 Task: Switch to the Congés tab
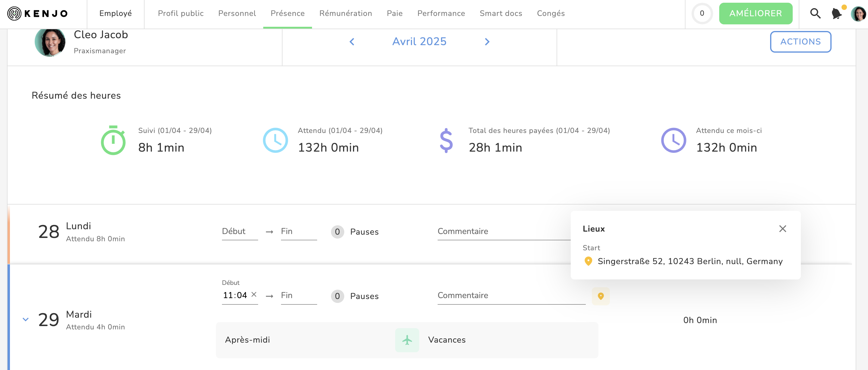551,14
